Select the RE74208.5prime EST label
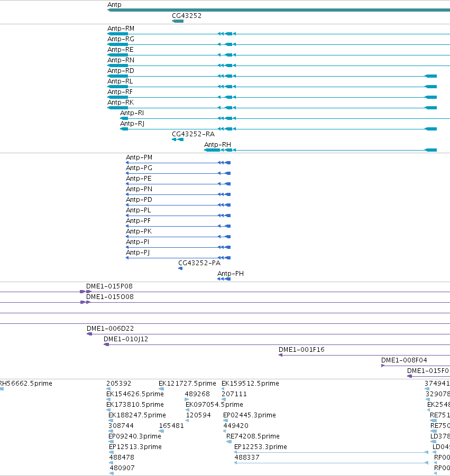The image size is (450, 476). coord(253,436)
